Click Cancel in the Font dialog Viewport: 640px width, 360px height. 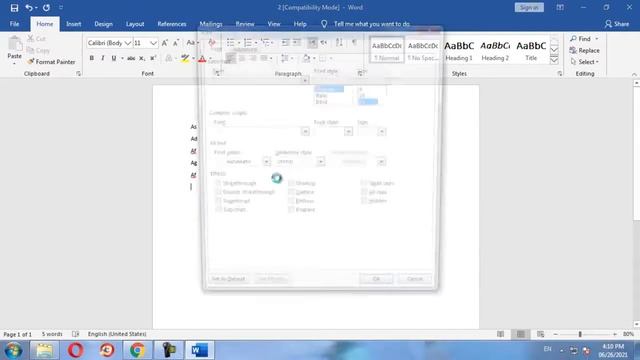(x=415, y=279)
